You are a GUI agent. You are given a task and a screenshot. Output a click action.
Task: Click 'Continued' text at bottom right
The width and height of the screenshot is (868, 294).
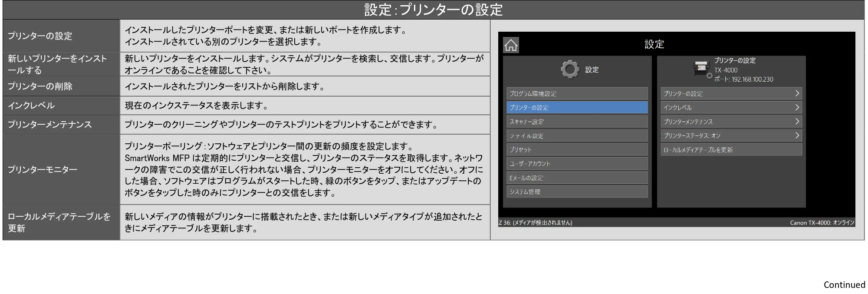pos(844,285)
